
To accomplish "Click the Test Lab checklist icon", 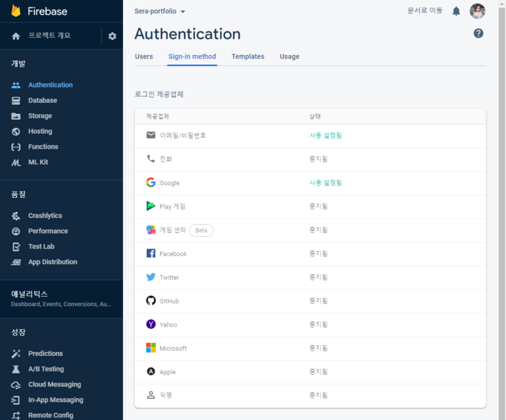I will (x=16, y=247).
